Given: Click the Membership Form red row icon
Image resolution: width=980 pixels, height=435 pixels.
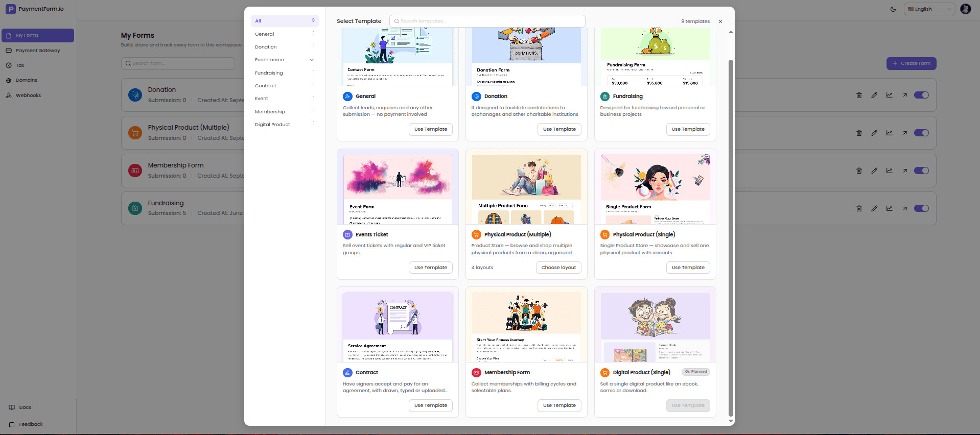Looking at the screenshot, I should click(135, 171).
